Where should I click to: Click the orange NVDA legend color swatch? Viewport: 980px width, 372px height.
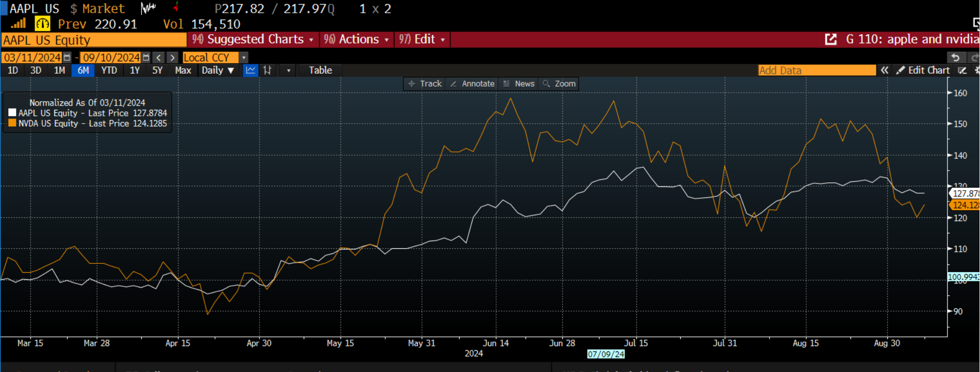(12, 123)
